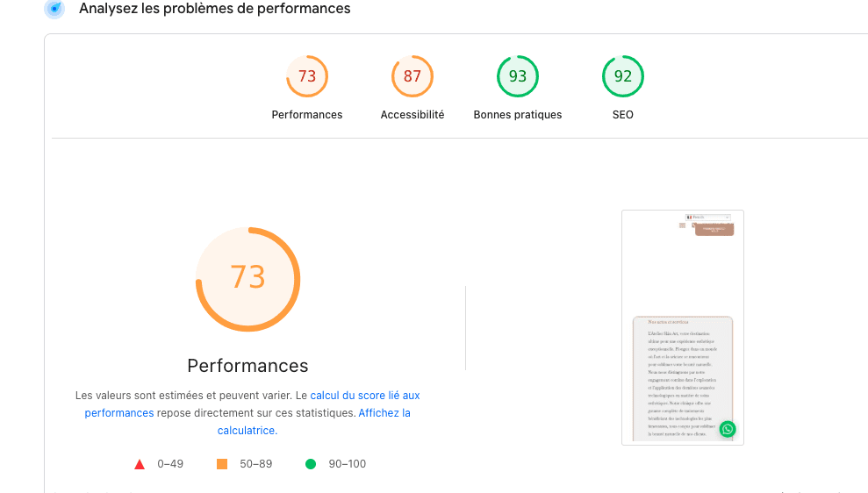Open the "calcul du score lié aux performances" link
This screenshot has width=868, height=493.
(365, 396)
